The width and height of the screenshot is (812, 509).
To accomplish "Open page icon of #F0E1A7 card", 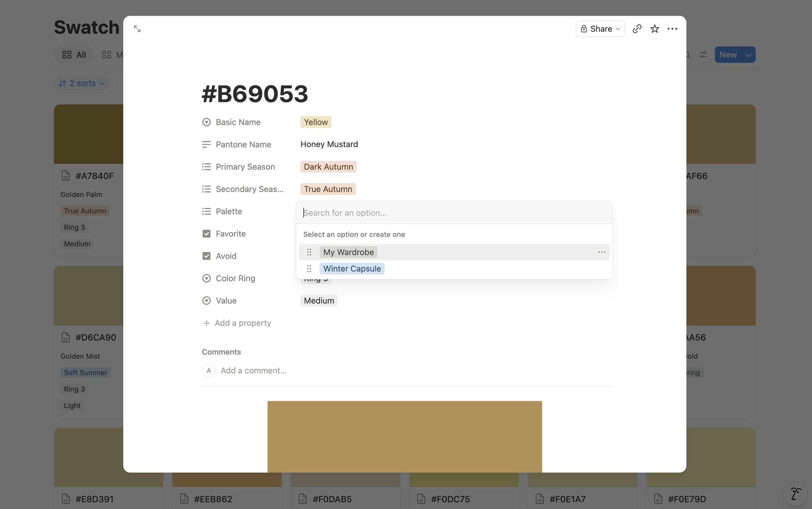I will [539, 499].
